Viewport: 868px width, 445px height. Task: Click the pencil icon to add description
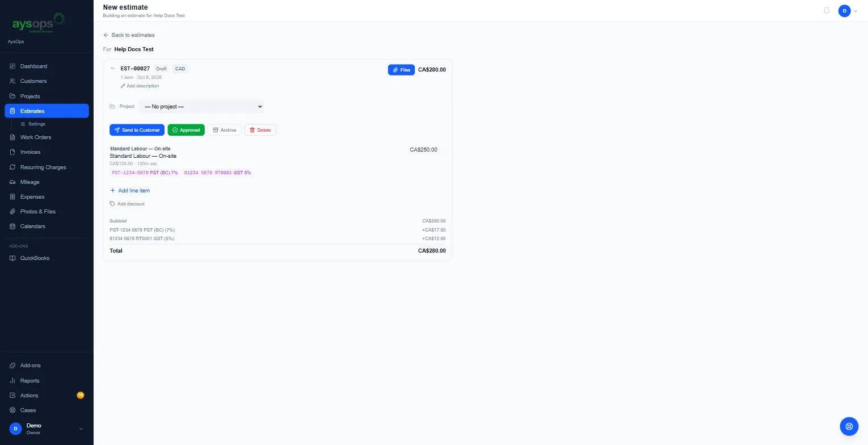click(123, 86)
